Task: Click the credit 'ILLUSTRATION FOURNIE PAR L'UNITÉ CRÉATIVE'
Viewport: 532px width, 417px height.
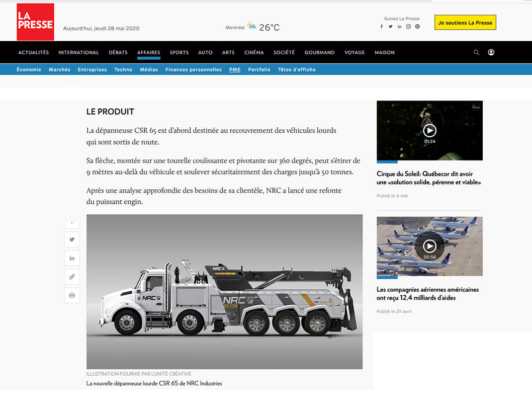Action: (139, 374)
